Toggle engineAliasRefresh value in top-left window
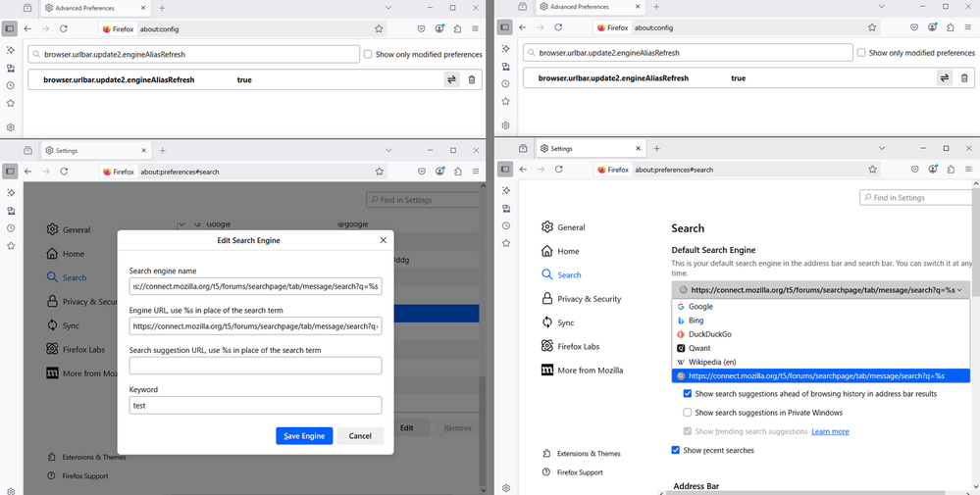 tap(451, 79)
